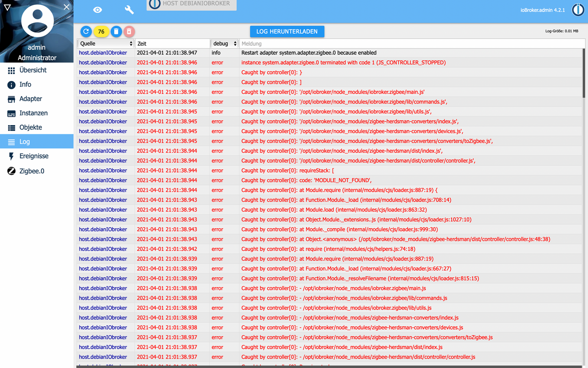
Task: Click message with quoted dist/controller/controller.js',
Action: tap(358, 160)
